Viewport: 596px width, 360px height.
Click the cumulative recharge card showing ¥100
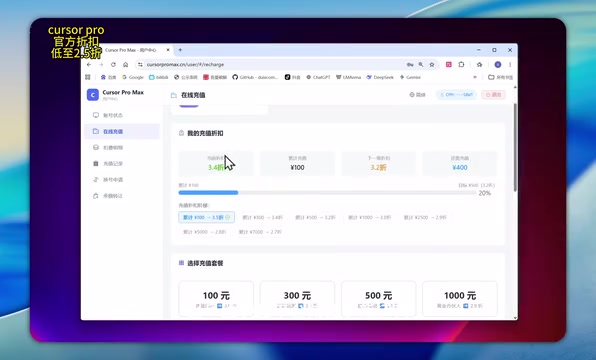[x=297, y=163]
